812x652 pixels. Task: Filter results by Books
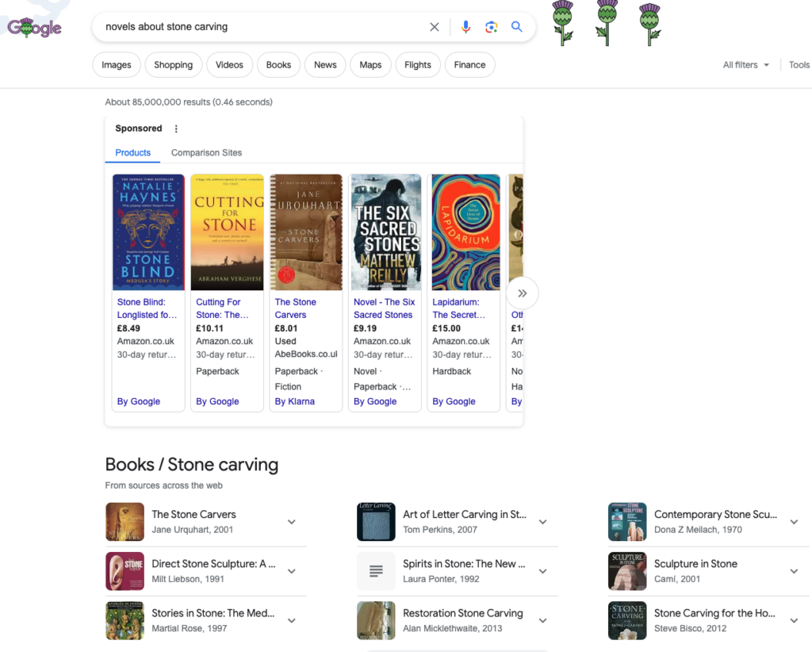[278, 65]
